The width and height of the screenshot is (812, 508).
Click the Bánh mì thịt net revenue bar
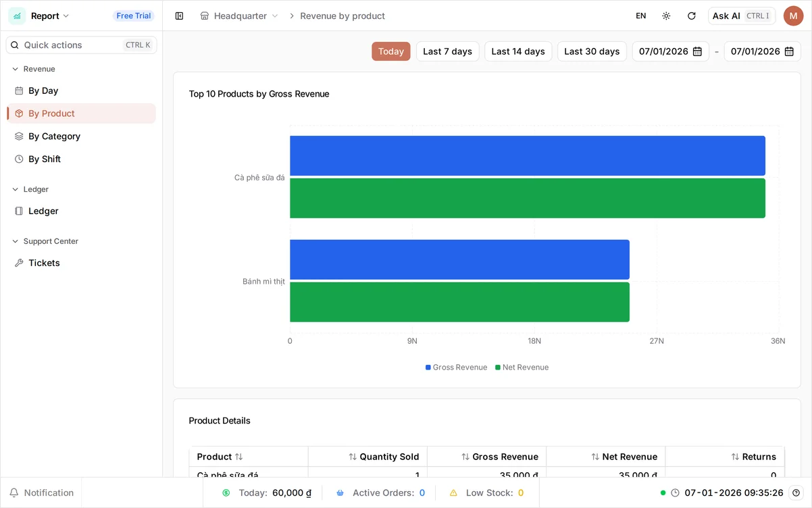click(460, 302)
